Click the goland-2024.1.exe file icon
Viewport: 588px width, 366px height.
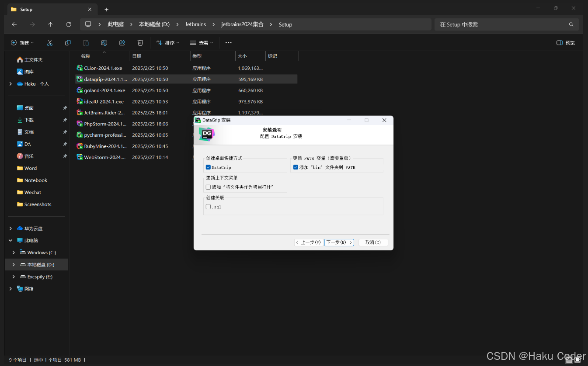pyautogui.click(x=80, y=90)
